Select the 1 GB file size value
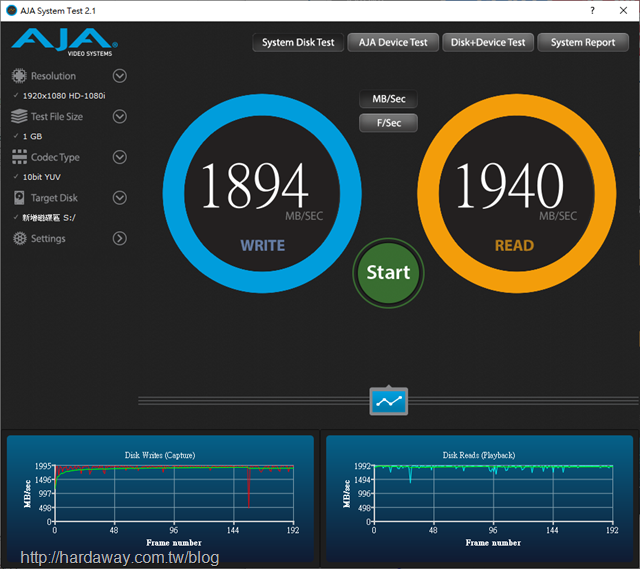Viewport: 640px width, 569px height. coord(32,136)
